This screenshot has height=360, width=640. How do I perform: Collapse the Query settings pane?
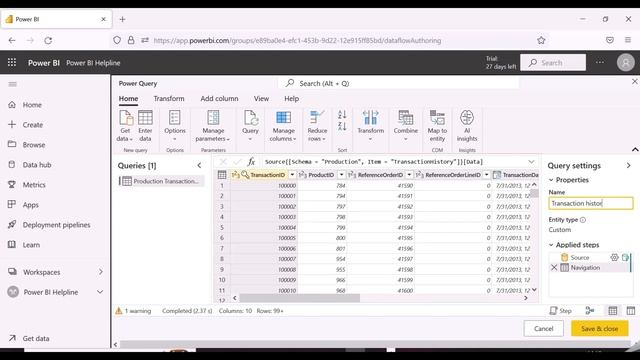tap(628, 165)
